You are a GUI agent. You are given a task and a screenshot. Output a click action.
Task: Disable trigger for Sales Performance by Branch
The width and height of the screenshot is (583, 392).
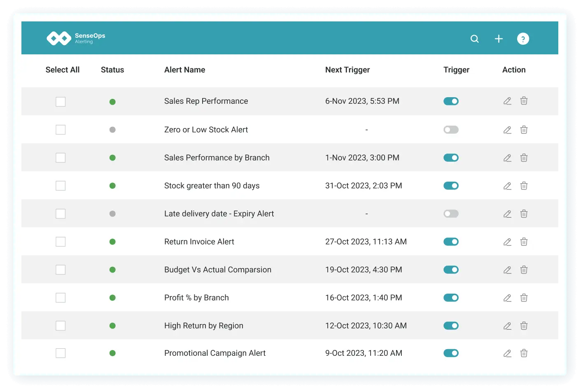pos(451,158)
